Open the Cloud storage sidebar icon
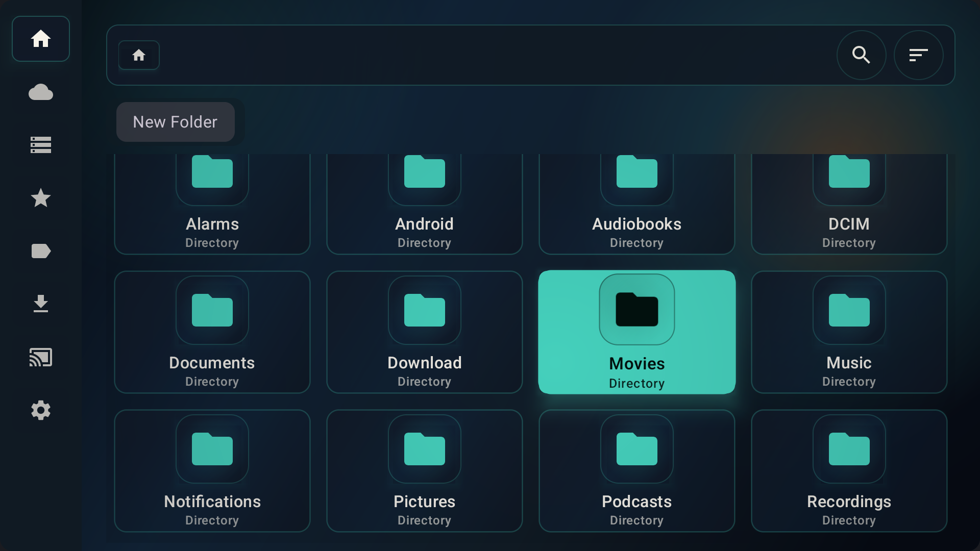Screen dimensions: 980x551 click(41, 92)
